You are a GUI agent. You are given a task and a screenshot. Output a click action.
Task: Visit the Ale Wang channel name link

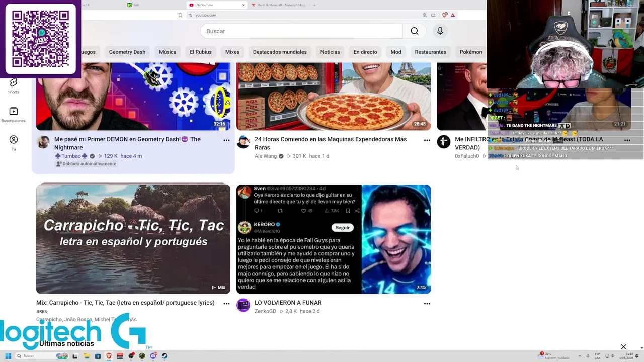point(267,156)
